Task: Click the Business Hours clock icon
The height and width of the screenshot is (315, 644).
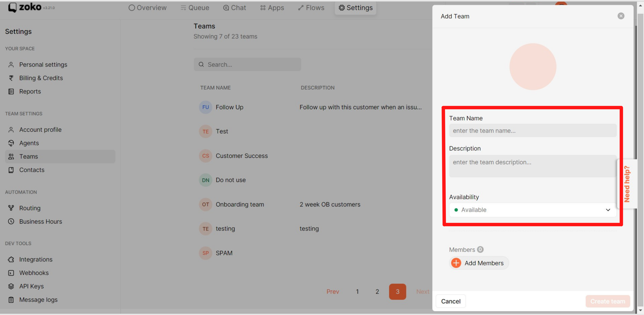Action: [11, 222]
